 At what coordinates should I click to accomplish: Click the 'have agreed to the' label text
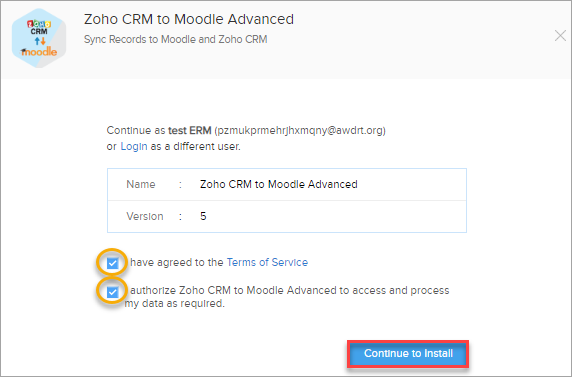click(177, 262)
